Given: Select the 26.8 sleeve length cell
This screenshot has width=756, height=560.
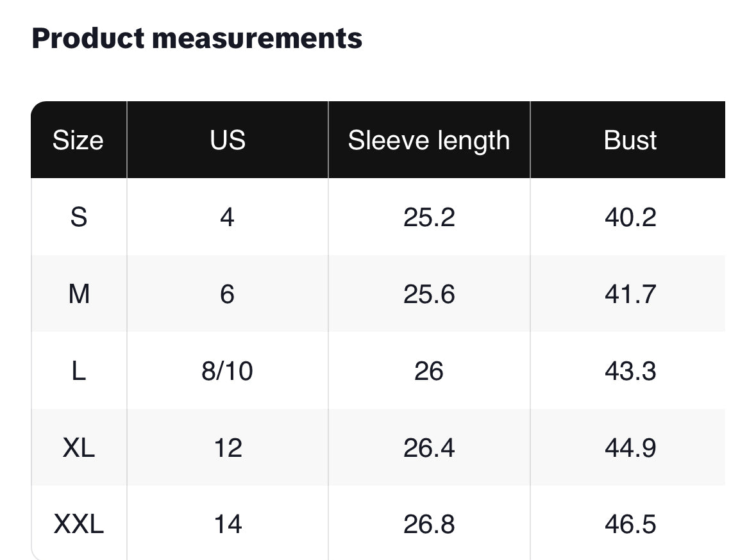Looking at the screenshot, I should 429,525.
